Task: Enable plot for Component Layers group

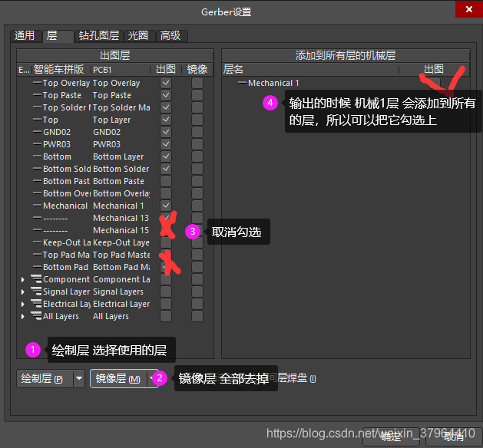Action: pos(166,279)
